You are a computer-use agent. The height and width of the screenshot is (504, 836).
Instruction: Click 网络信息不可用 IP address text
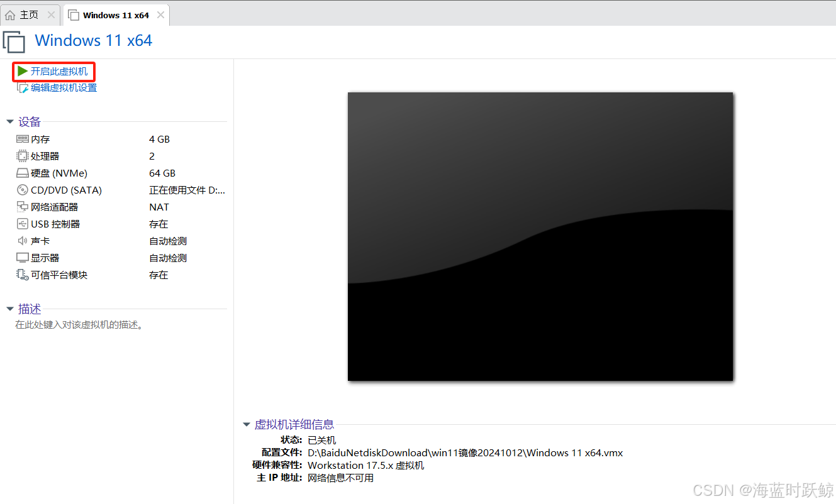pyautogui.click(x=340, y=478)
